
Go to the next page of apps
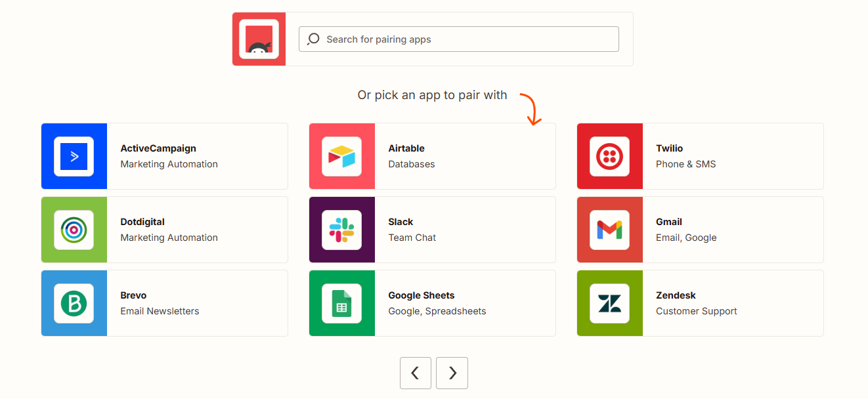coord(452,373)
